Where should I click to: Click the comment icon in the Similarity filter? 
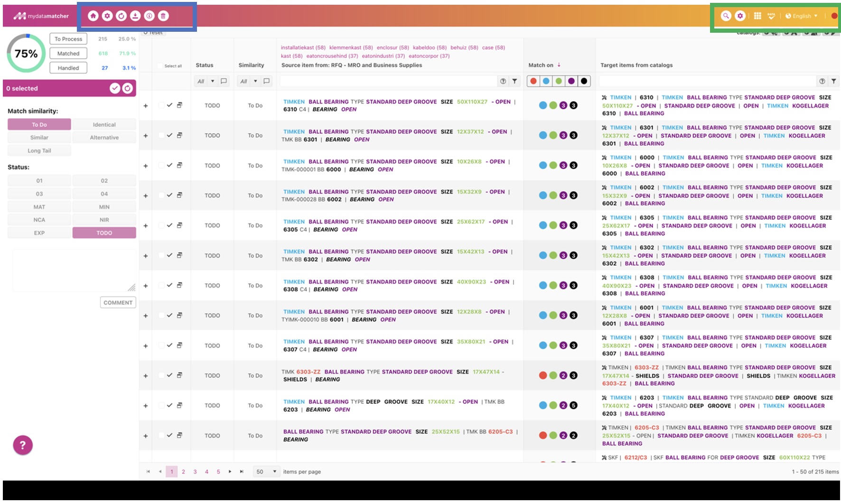pos(267,81)
